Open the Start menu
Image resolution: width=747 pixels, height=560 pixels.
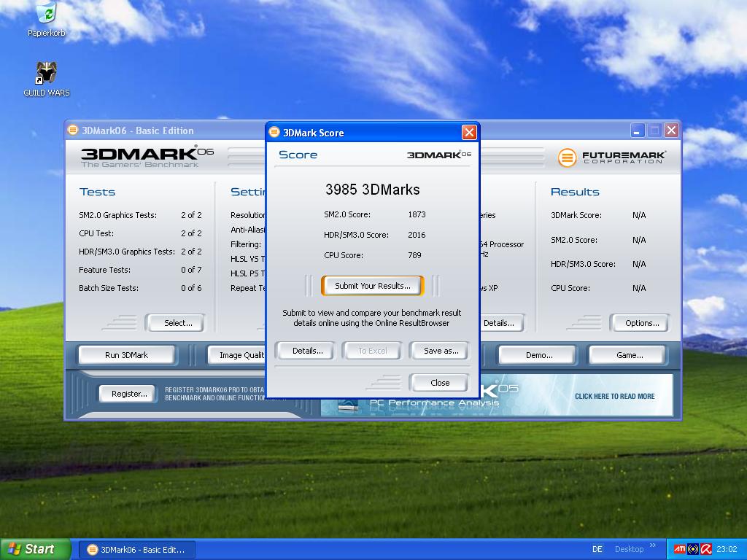point(36,549)
